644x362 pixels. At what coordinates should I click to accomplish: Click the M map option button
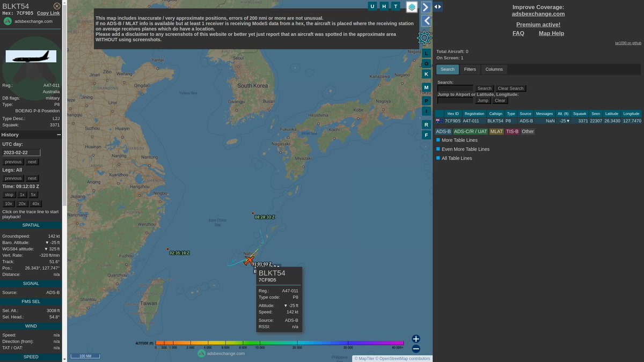[x=426, y=87]
